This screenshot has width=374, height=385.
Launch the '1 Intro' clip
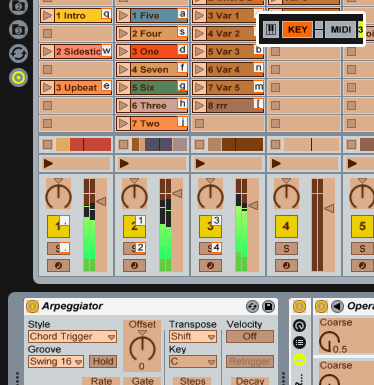[48, 15]
